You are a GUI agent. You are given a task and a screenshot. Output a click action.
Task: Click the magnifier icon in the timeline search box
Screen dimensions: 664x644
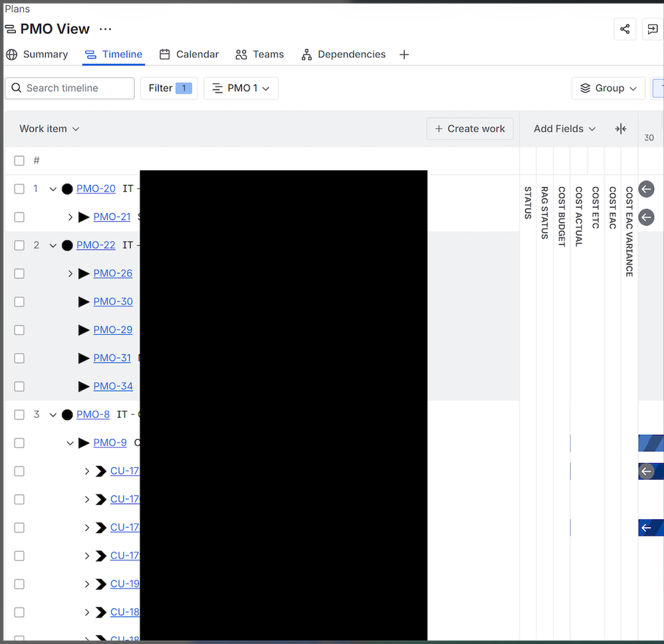16,88
